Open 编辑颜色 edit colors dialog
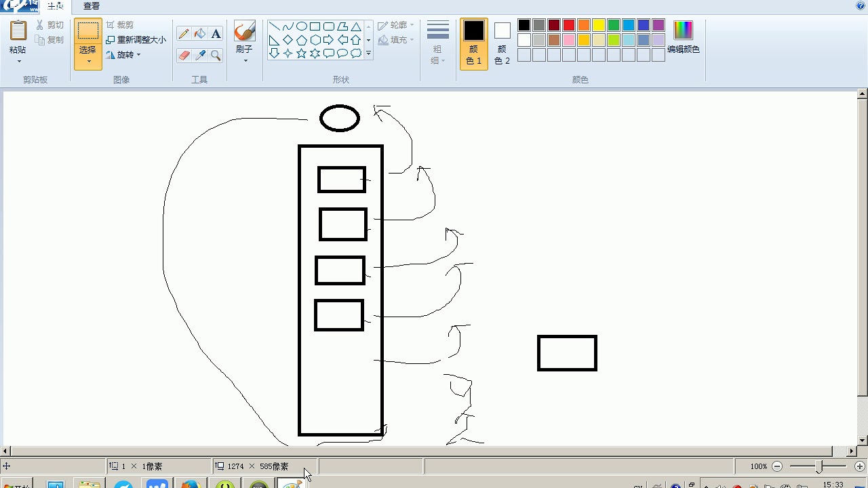 point(684,37)
